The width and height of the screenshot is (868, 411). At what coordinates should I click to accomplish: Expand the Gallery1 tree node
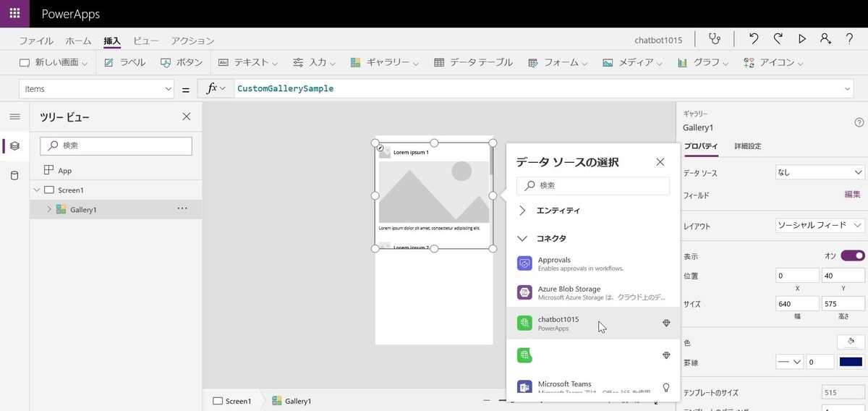[49, 209]
